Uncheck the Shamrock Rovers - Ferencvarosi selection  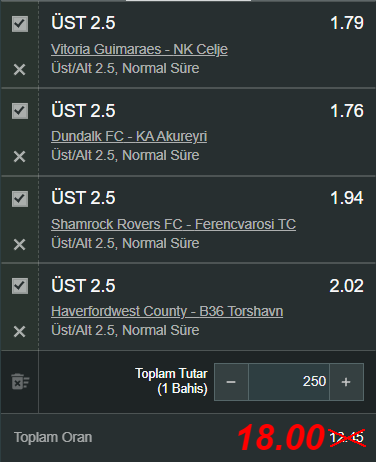click(x=20, y=199)
